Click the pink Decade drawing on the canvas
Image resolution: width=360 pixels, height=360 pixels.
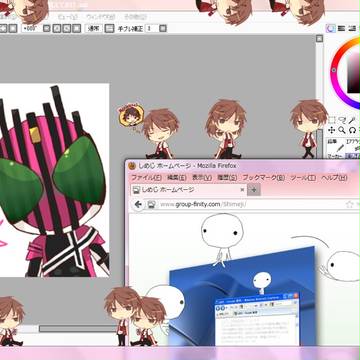[x=53, y=182]
